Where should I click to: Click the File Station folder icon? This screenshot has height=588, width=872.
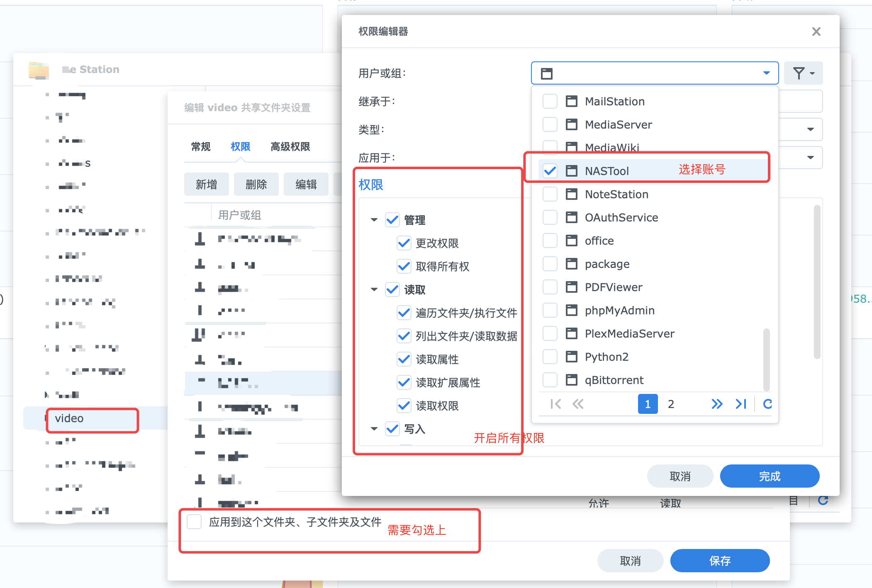coord(39,70)
